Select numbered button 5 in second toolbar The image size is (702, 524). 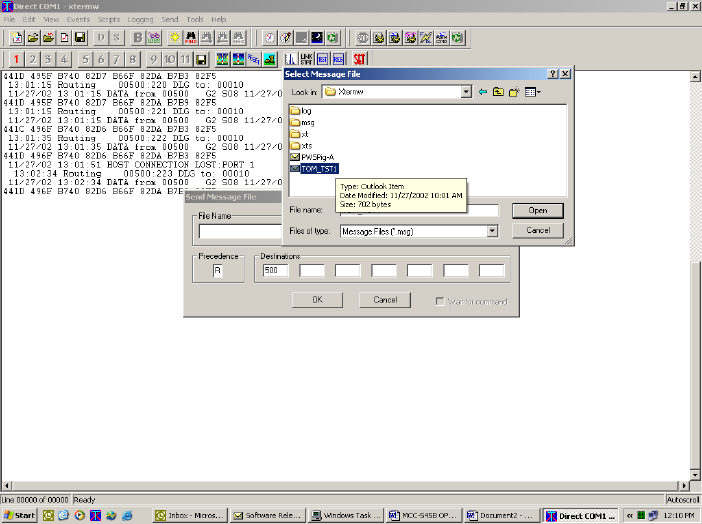click(x=85, y=59)
